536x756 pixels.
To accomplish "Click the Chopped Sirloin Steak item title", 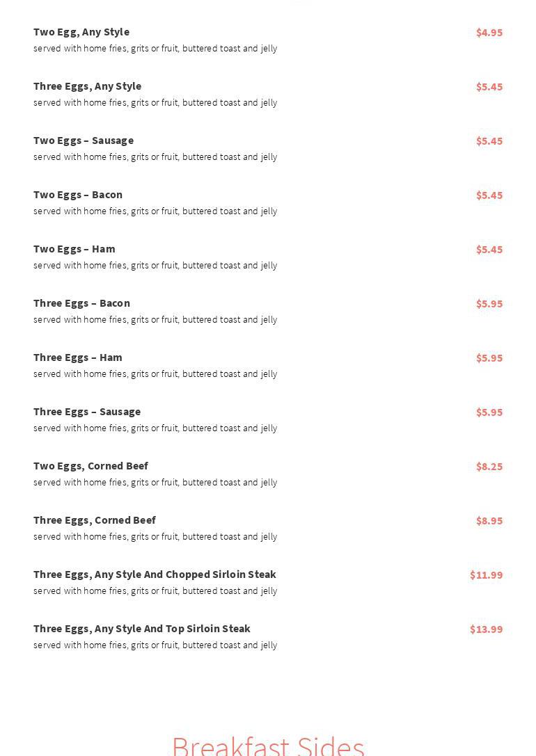I will (x=155, y=574).
